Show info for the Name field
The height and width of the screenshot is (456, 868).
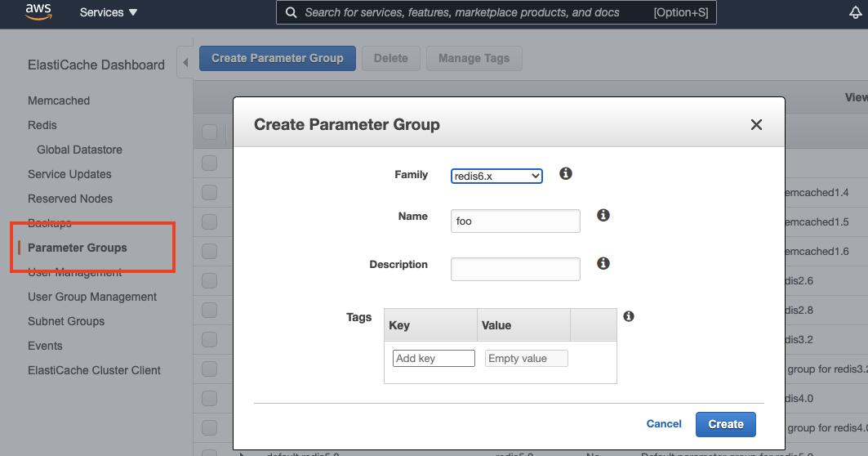(603, 215)
